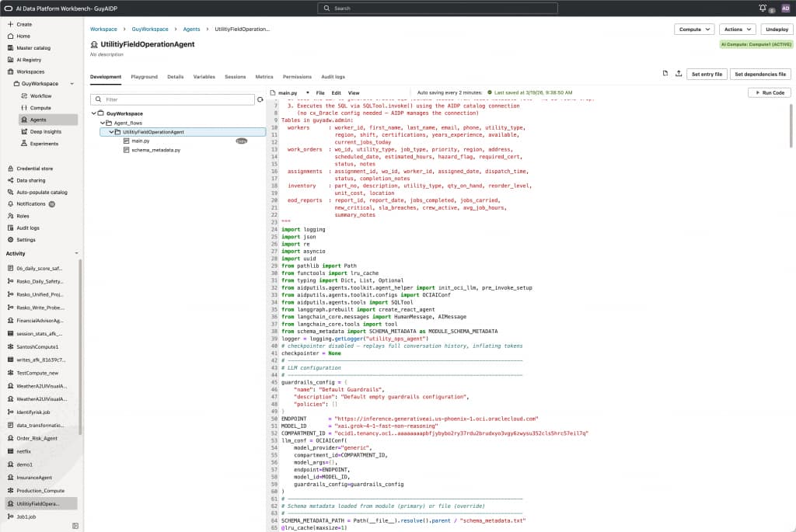Screen dimensions: 796x532
Task: Switch to the Sessions tab
Action: point(235,77)
